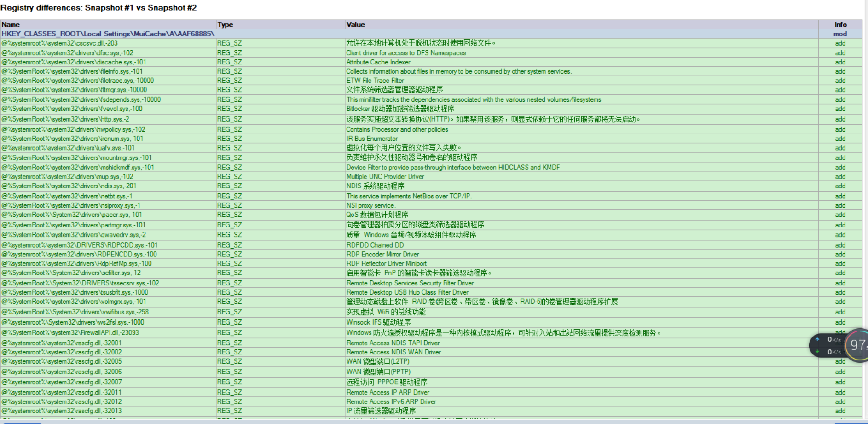Screen dimensions: 868x424
Task: Click 'add' info in the ws2ifsl.sys row
Action: 840,322
